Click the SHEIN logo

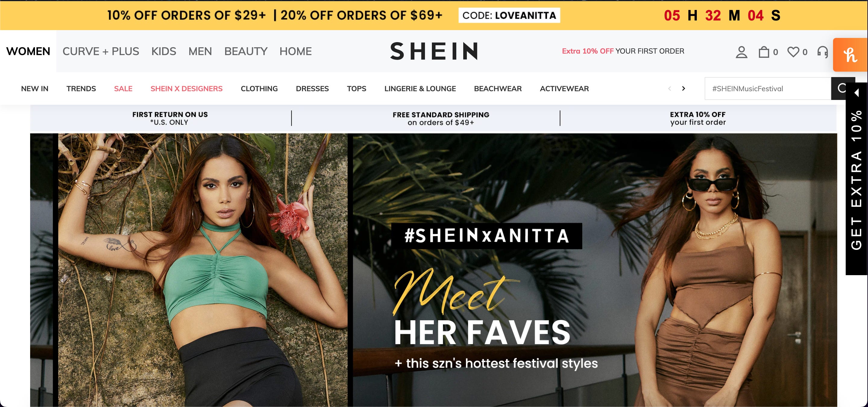pos(434,51)
